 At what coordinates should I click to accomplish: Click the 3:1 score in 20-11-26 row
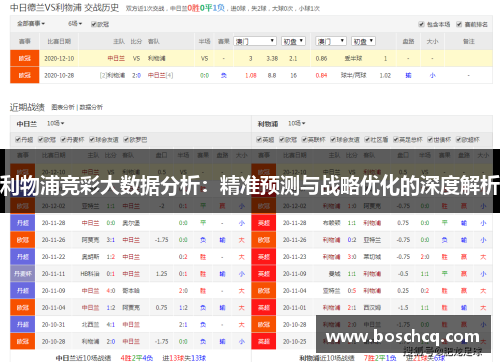pyautogui.click(x=111, y=240)
